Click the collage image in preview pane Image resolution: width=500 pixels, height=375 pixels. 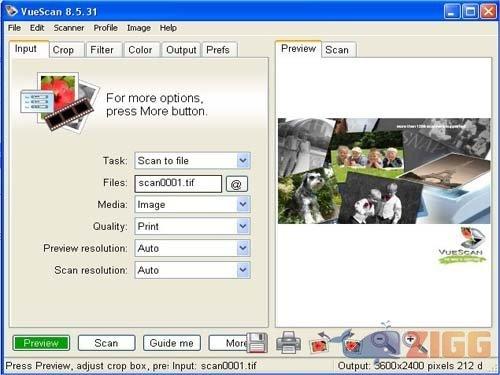point(384,171)
